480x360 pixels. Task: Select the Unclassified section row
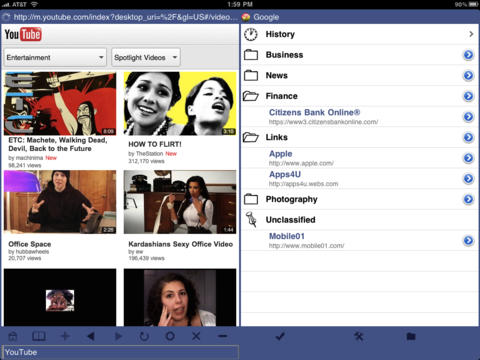(360, 220)
